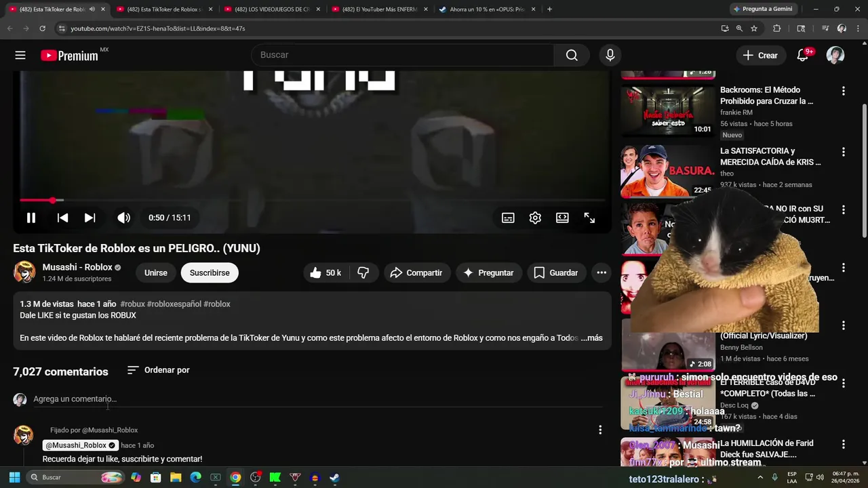Enter full screen mode
Viewport: 868px width, 488px height.
point(589,218)
